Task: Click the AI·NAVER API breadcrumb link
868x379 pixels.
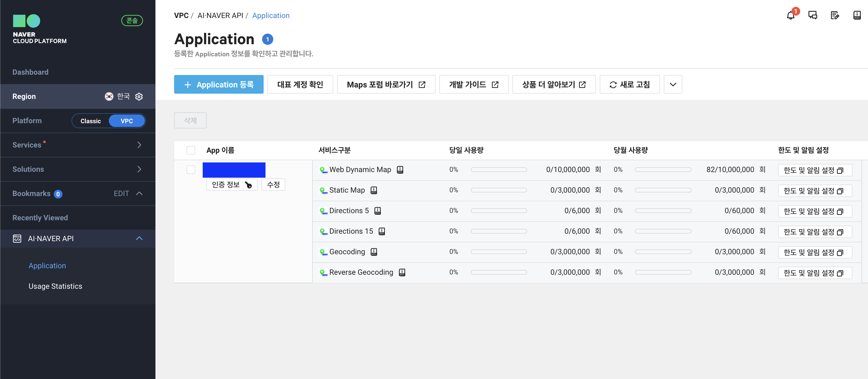Action: (x=220, y=16)
